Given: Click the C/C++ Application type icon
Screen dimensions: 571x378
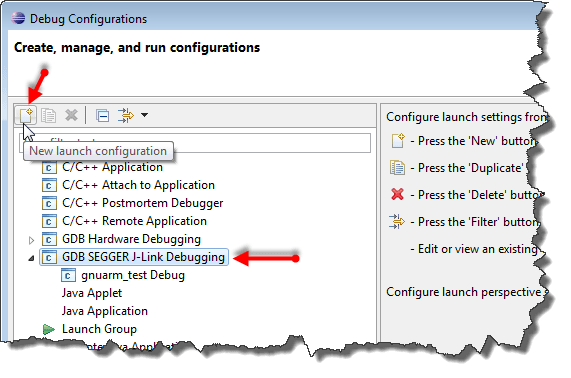Looking at the screenshot, I should (x=49, y=167).
